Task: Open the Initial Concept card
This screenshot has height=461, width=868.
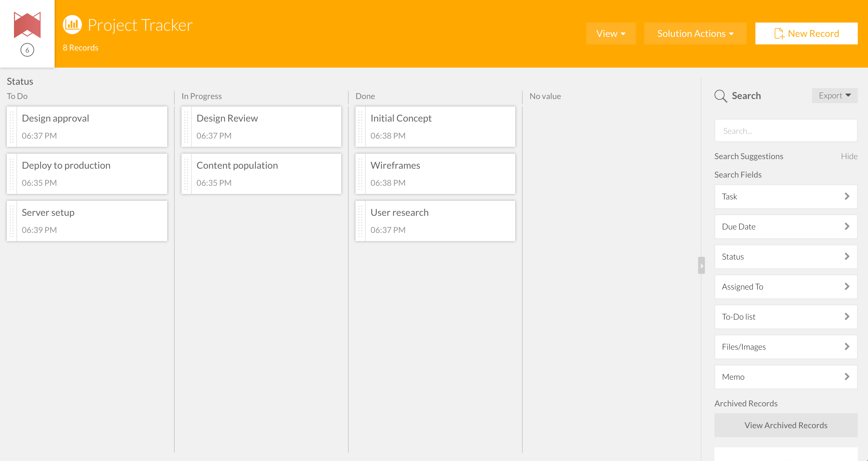Action: pyautogui.click(x=435, y=127)
